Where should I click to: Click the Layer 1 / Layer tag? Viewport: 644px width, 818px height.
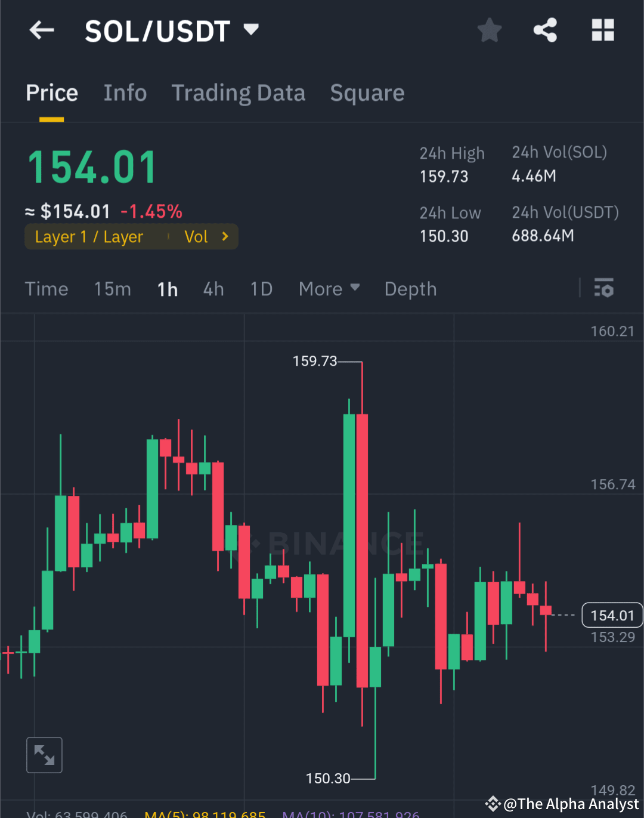pos(89,236)
